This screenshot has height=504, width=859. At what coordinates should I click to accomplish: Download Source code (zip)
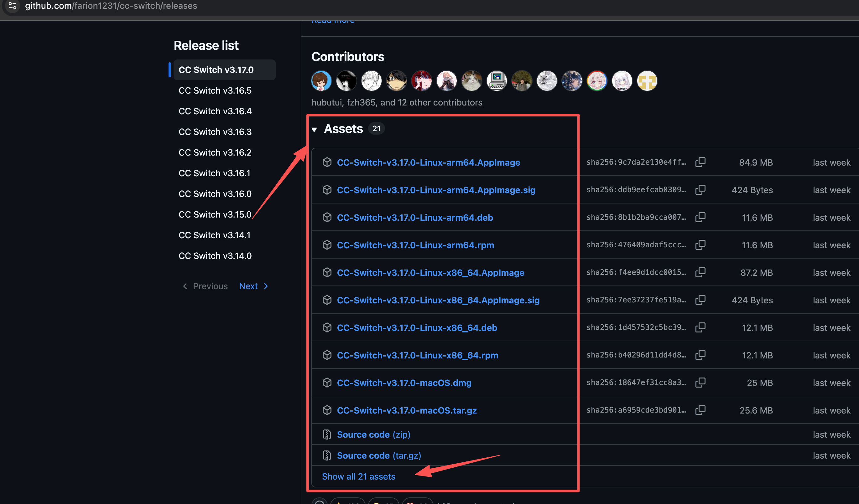[x=373, y=435]
